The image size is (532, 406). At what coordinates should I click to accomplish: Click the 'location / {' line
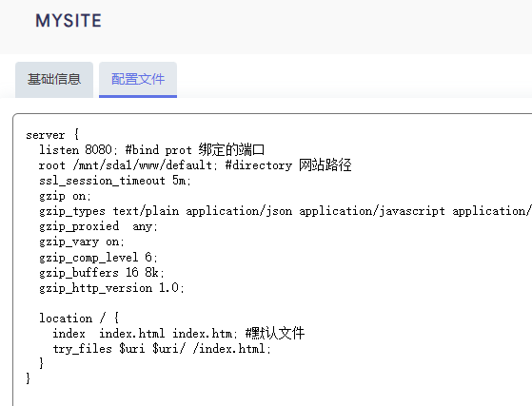[79, 318]
